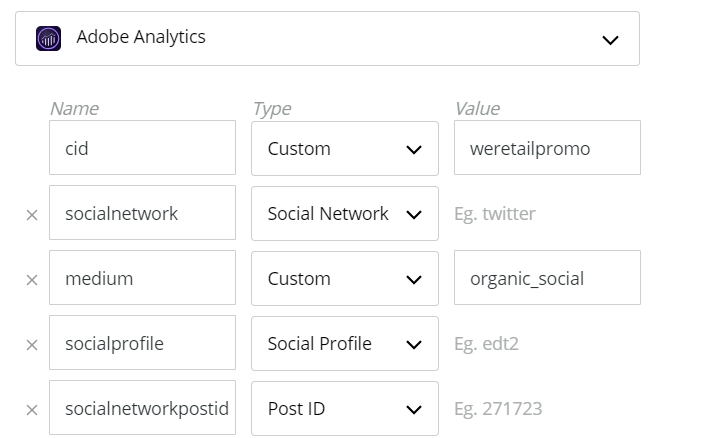This screenshot has width=726, height=438.
Task: Edit the socialnetwork name field
Action: pyautogui.click(x=142, y=214)
